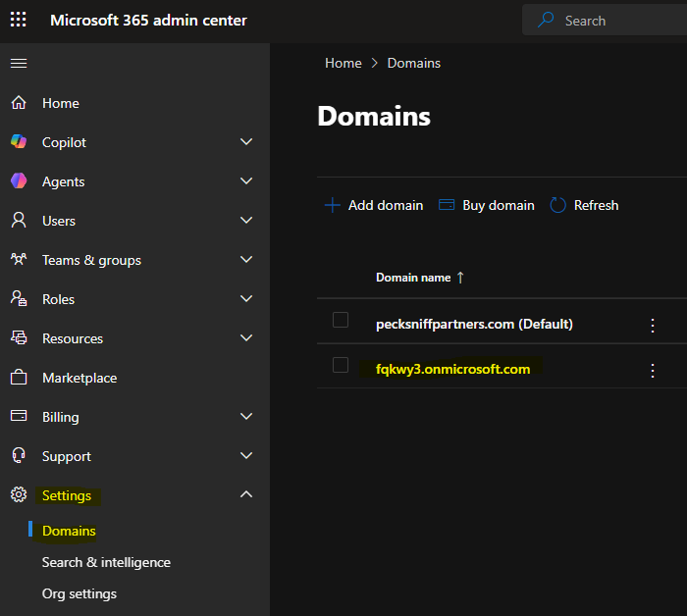Click the Home house icon in sidebar
687x616 pixels.
19,102
